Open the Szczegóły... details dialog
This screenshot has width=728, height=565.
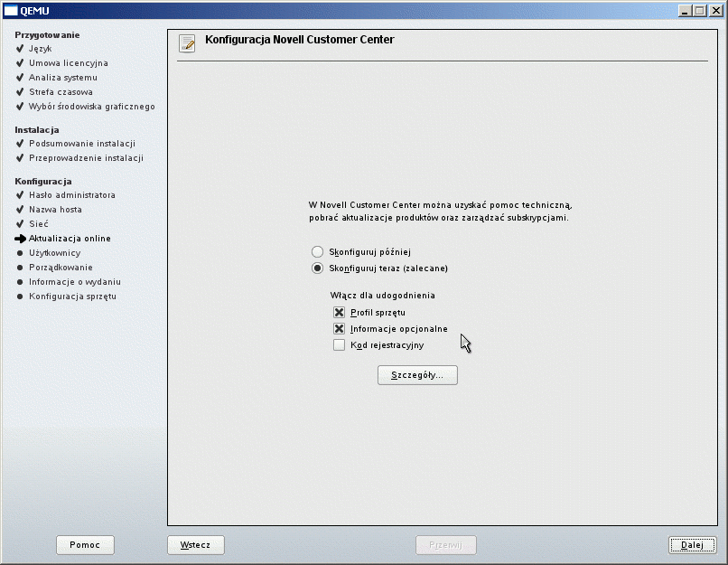(417, 375)
